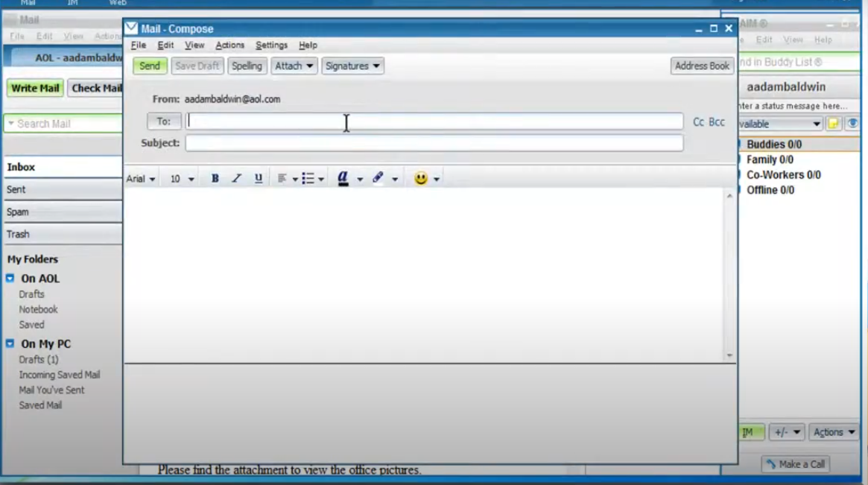868x485 pixels.
Task: Open the Inbox folder
Action: click(x=63, y=167)
